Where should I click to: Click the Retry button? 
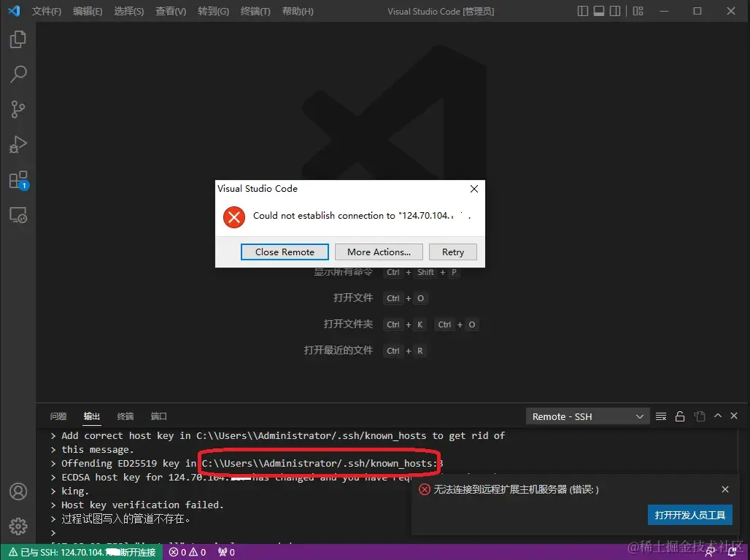tap(453, 252)
